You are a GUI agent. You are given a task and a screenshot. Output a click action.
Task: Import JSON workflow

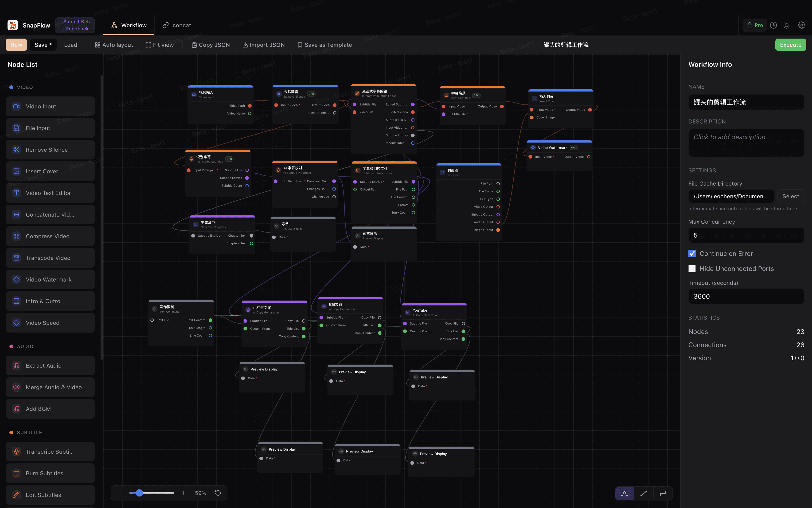[x=264, y=45]
